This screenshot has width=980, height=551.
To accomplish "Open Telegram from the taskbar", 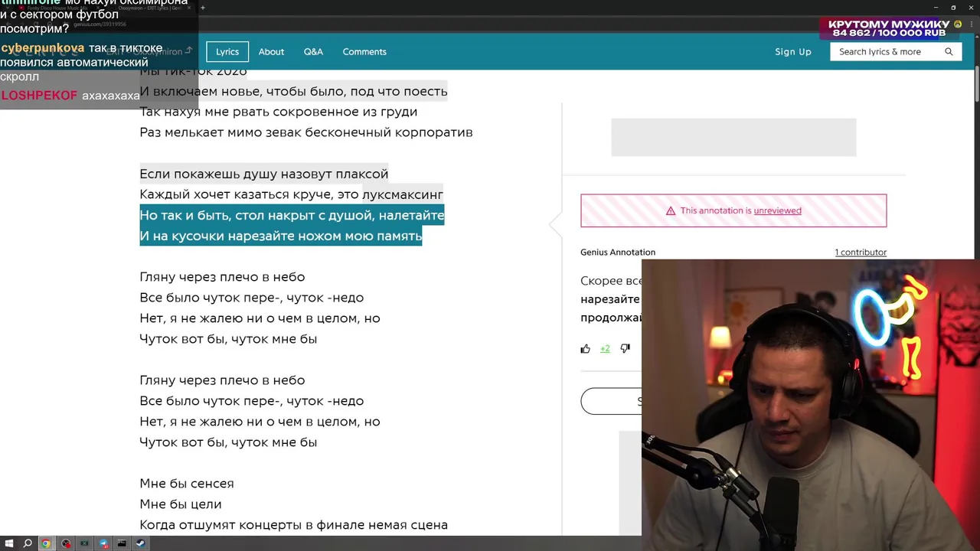I will click(103, 543).
